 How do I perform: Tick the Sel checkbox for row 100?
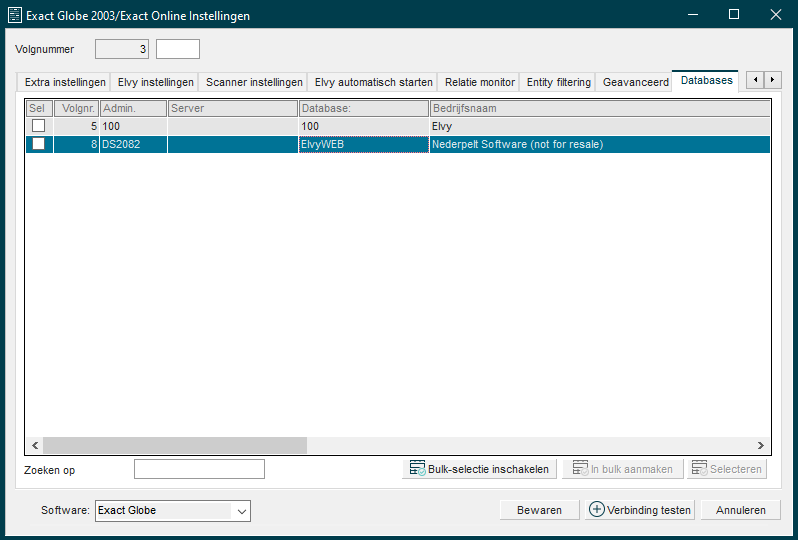pyautogui.click(x=39, y=126)
